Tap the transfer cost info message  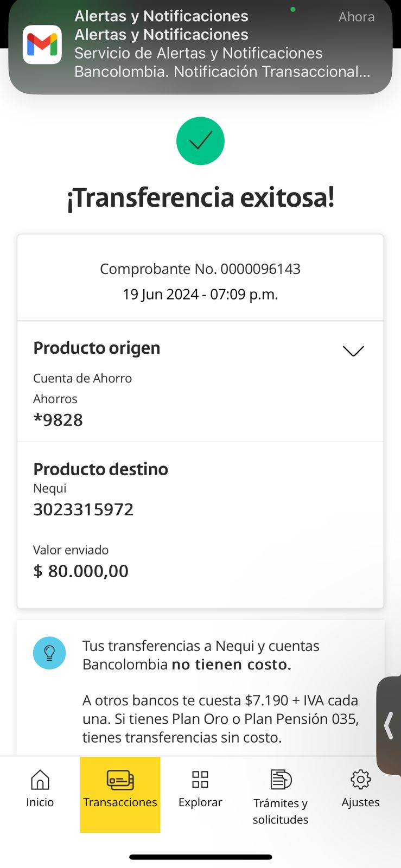pyautogui.click(x=220, y=692)
